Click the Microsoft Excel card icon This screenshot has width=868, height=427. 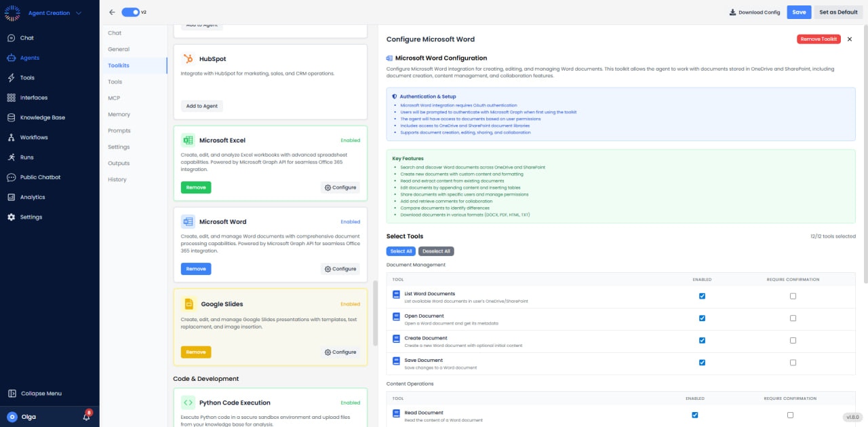pyautogui.click(x=188, y=141)
